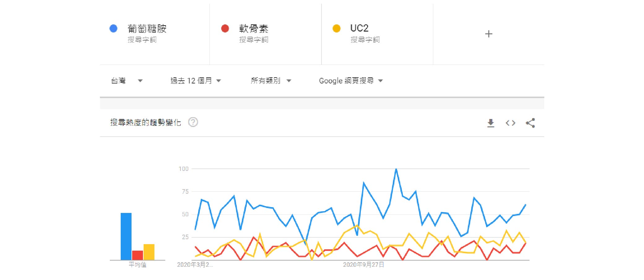Select the red average bar

tap(137, 255)
